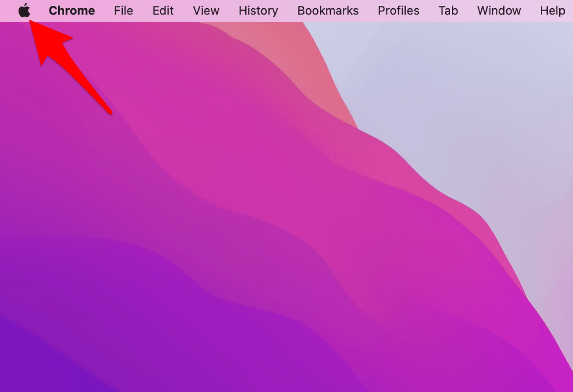Click the menu bar gap between Apple and Chrome
The height and width of the screenshot is (392, 573).
coord(39,11)
